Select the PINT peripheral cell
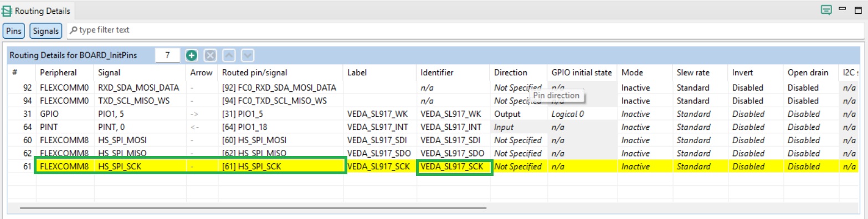This screenshot has height=219, width=868. [x=65, y=127]
